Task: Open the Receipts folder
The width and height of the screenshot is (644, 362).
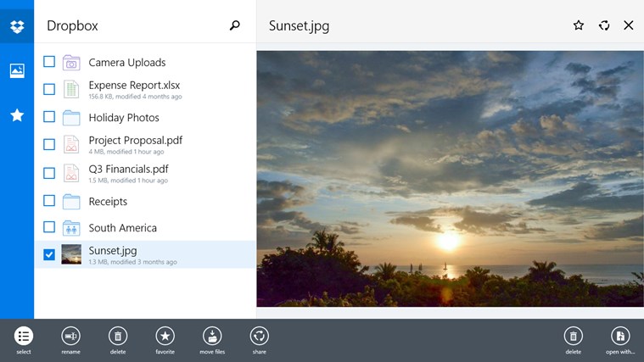Action: click(108, 202)
